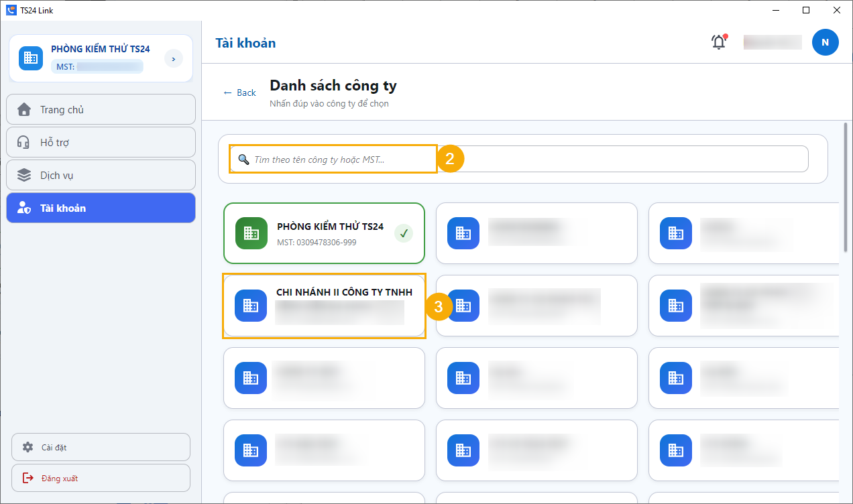This screenshot has width=853, height=504.
Task: Select CHI NHÁNH II CÔNG TY TNHH card
Action: click(x=324, y=306)
